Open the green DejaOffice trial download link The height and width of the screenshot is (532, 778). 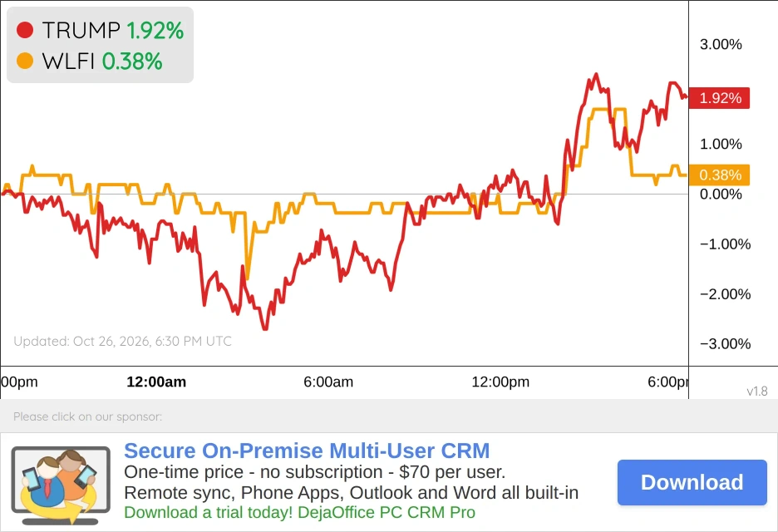[300, 512]
